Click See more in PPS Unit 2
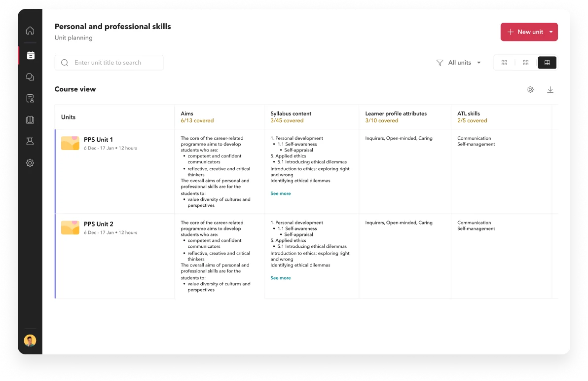The height and width of the screenshot is (381, 588). pos(281,278)
